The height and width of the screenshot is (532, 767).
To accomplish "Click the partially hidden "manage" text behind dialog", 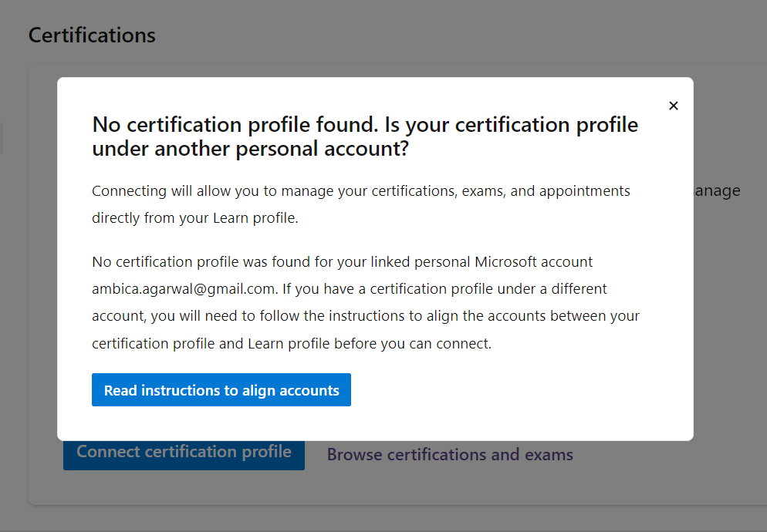I will (x=718, y=190).
